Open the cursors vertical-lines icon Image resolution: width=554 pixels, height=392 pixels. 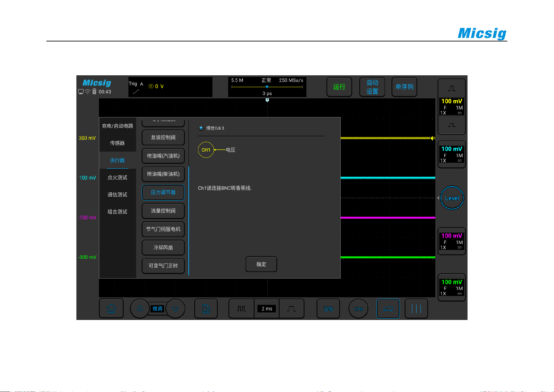coord(416,309)
